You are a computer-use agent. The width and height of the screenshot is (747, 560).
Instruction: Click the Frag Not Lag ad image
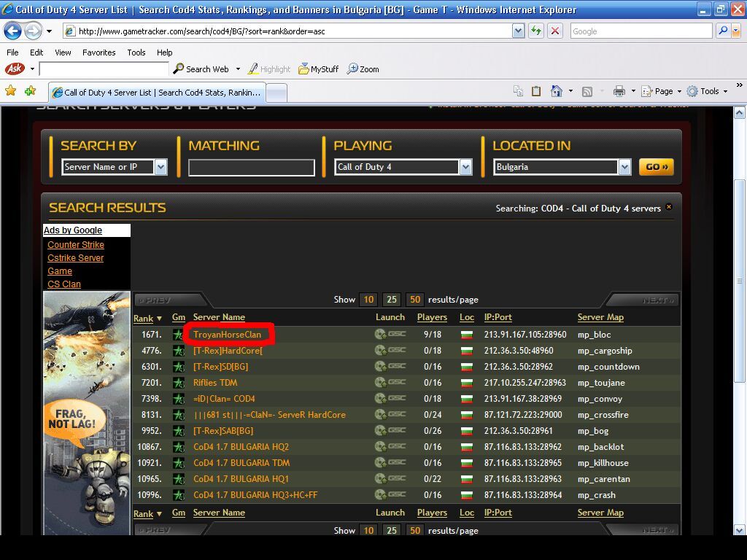tap(87, 413)
